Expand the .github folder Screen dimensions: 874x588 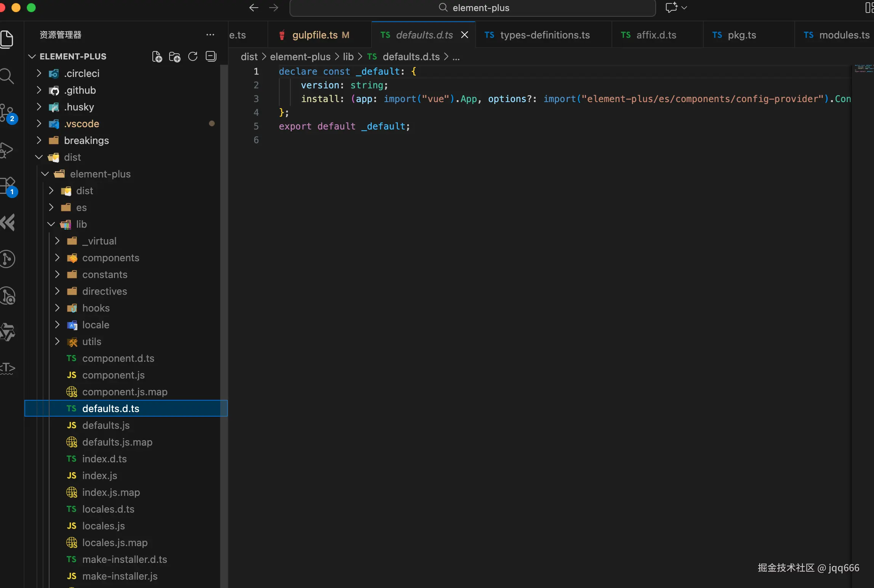tap(80, 90)
